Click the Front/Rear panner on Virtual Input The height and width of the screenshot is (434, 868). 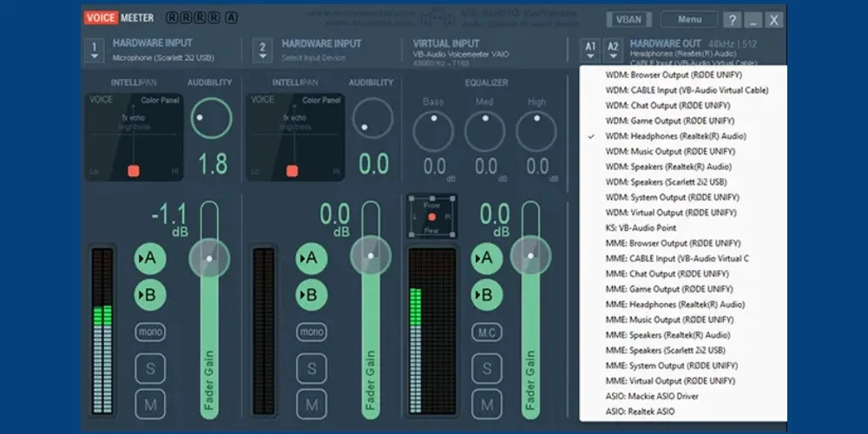click(431, 217)
